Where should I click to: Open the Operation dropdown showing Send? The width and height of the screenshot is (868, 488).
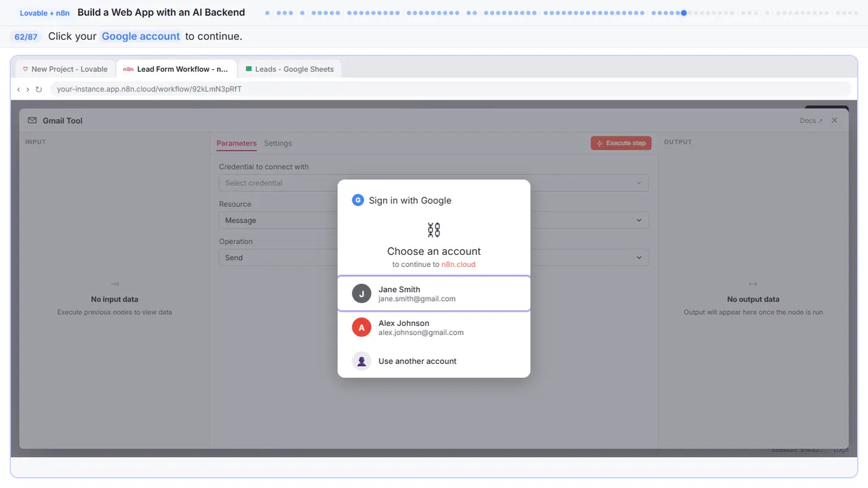coord(433,258)
